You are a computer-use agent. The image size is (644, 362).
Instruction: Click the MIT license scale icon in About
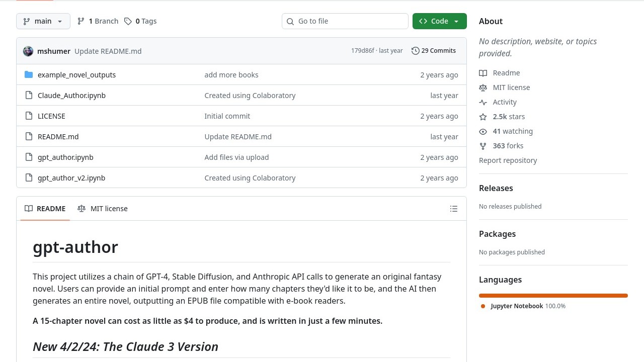point(483,87)
